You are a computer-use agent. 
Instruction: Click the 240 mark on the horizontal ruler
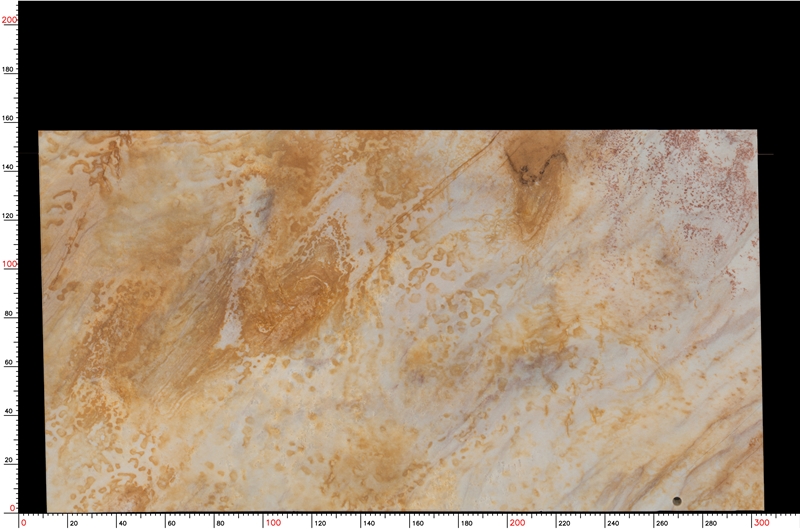pos(613,523)
